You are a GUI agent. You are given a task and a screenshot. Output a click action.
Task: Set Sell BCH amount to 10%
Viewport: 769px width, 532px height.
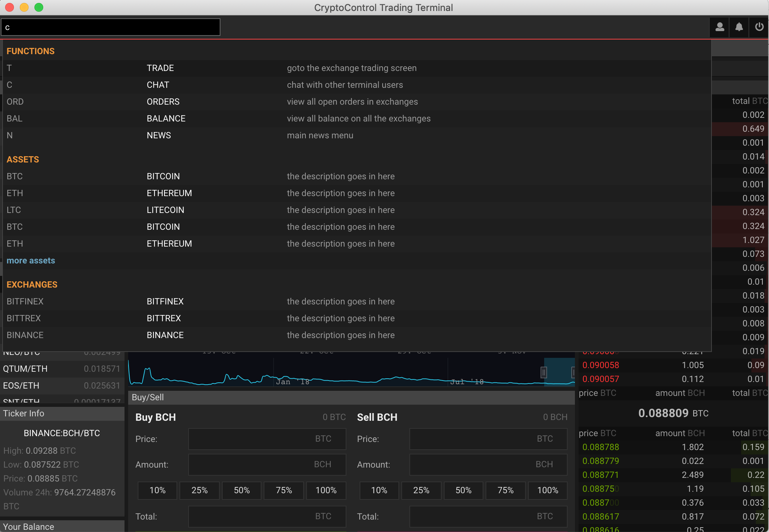coord(379,490)
